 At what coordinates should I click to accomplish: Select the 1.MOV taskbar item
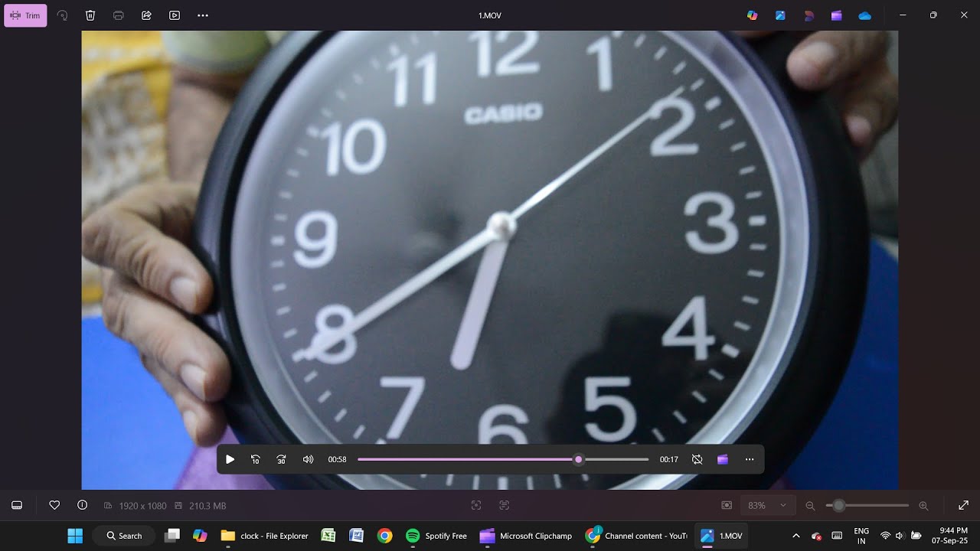pos(721,536)
